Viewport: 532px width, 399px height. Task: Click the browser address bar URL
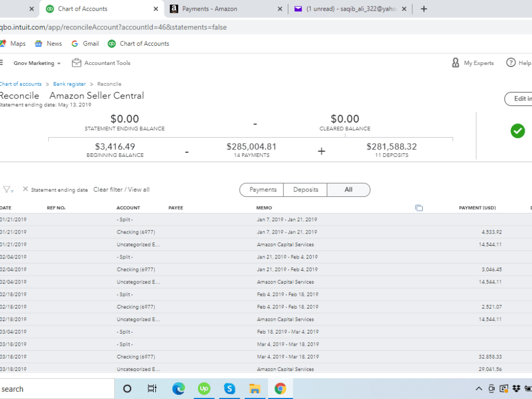(113, 27)
